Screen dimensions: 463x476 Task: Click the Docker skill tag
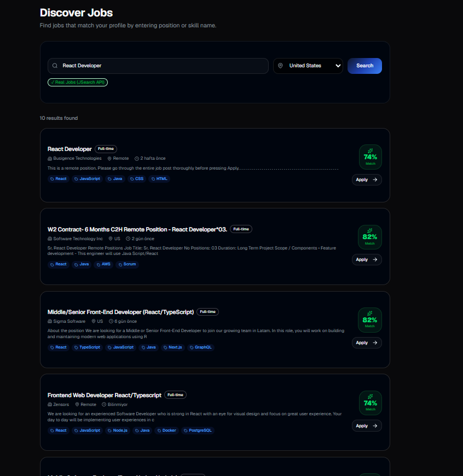167,431
